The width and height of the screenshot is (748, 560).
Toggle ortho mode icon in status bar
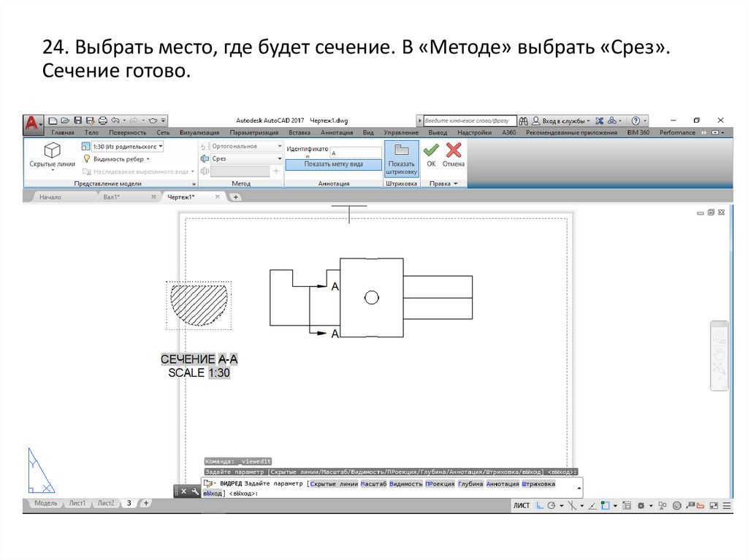[x=540, y=506]
